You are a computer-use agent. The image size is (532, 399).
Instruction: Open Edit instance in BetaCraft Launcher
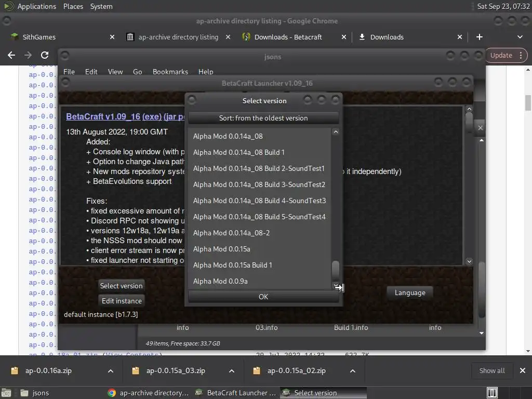[x=122, y=301]
